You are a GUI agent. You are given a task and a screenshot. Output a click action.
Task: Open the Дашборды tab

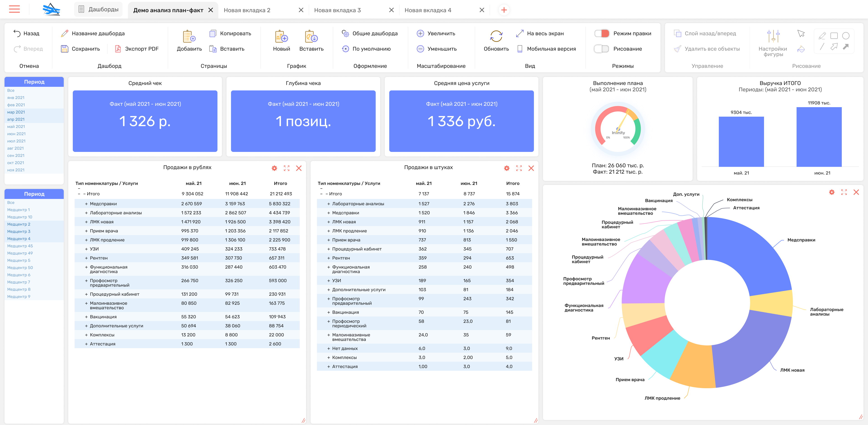tap(98, 9)
